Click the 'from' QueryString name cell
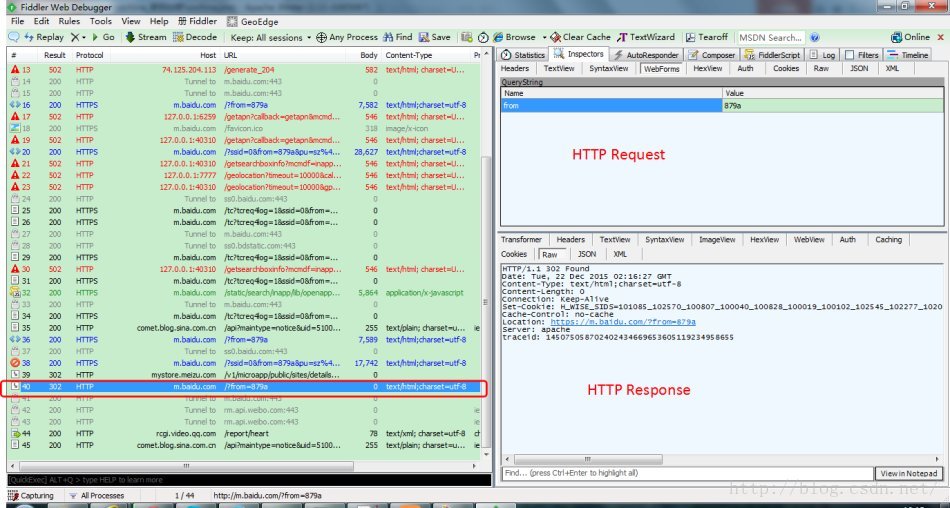 611,105
